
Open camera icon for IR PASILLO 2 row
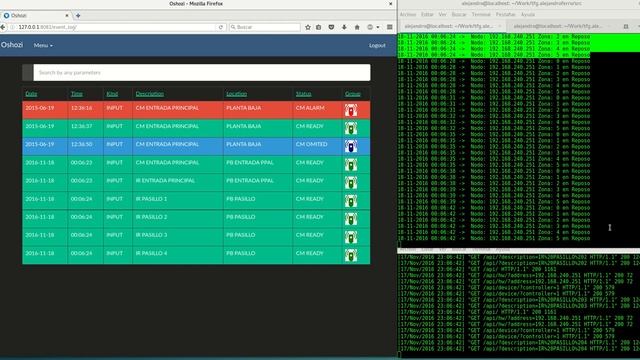coord(351,219)
